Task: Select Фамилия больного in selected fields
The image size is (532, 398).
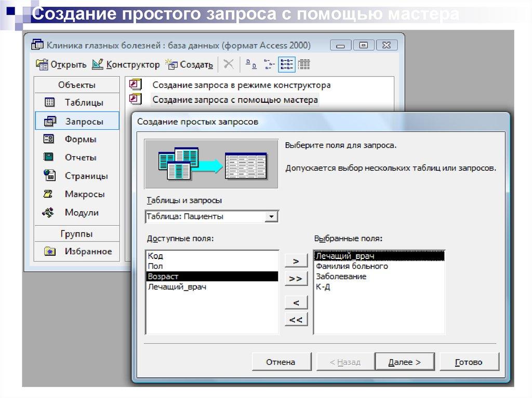Action: pyautogui.click(x=352, y=266)
